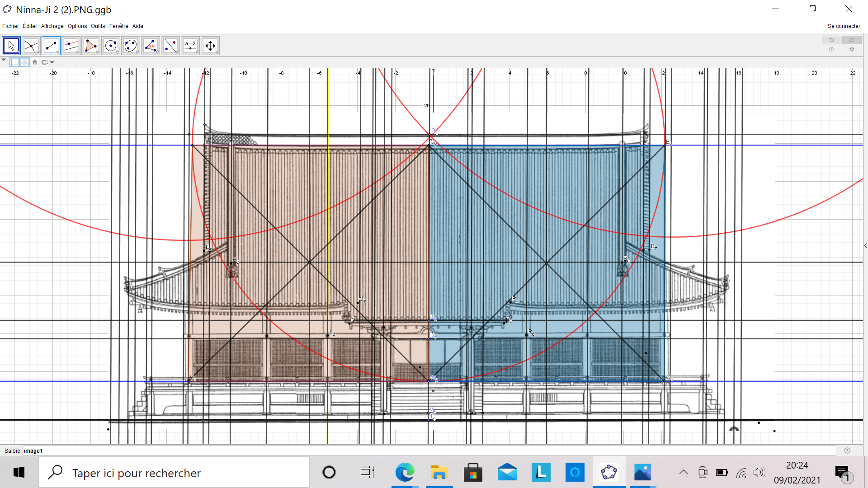Toggle grid display in style bar
The width and height of the screenshot is (868, 488).
pyautogui.click(x=24, y=62)
